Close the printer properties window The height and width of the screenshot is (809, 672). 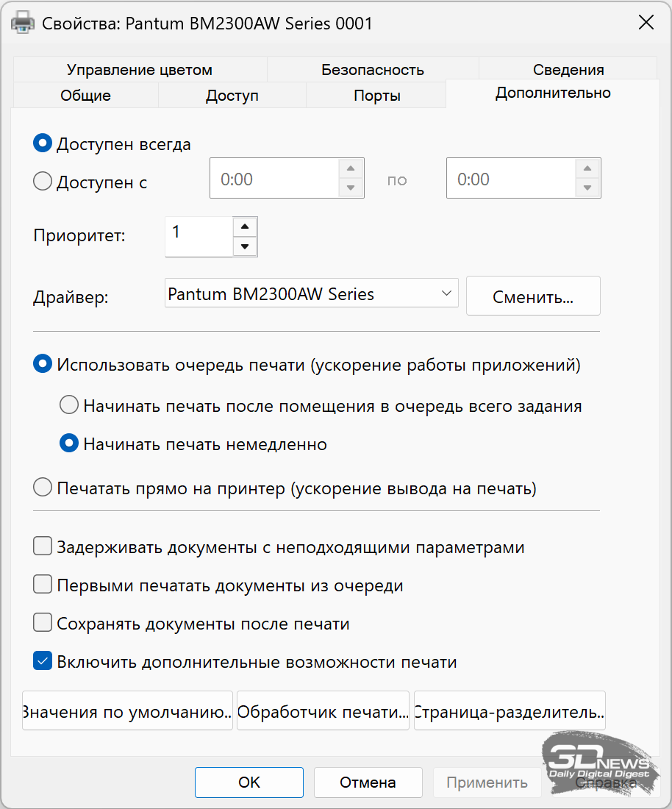[646, 23]
